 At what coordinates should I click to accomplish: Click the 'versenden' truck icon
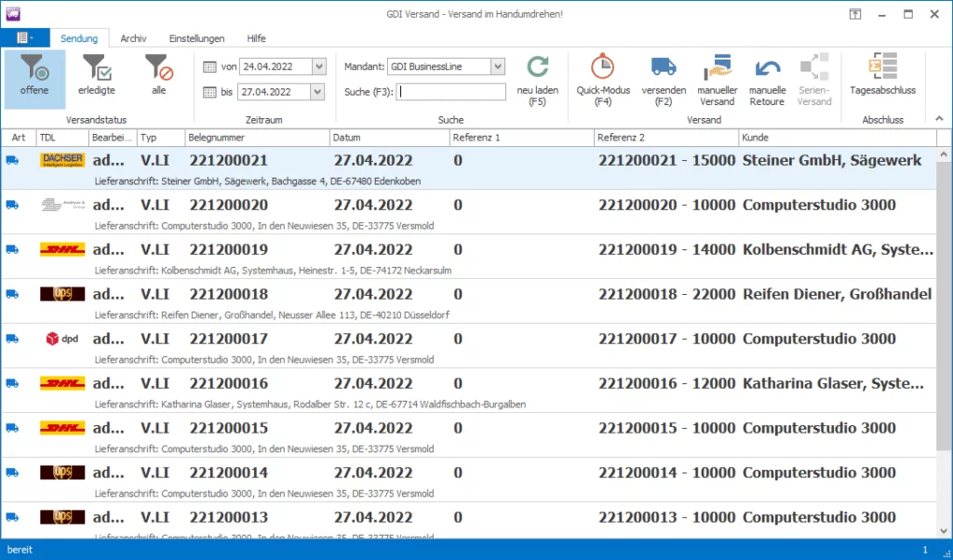coord(664,68)
